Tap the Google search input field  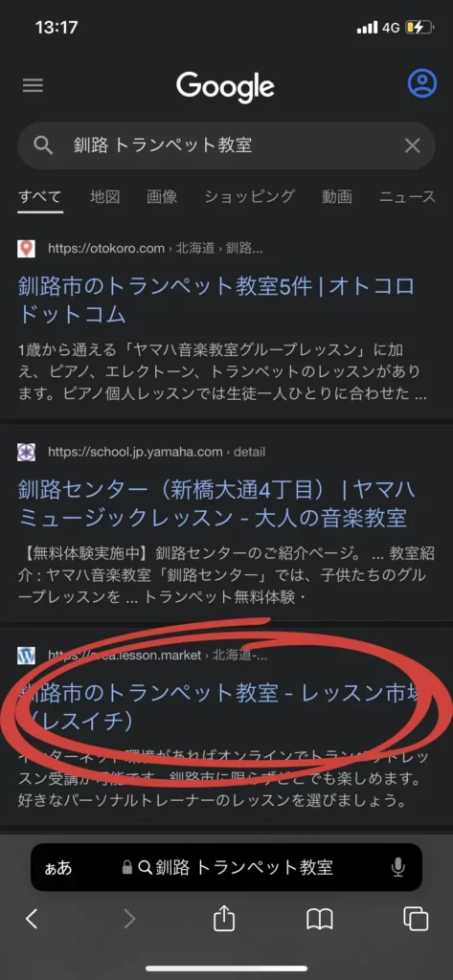pos(226,145)
